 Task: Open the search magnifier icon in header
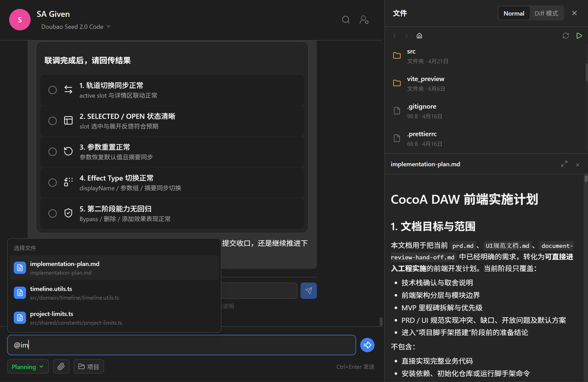[346, 20]
